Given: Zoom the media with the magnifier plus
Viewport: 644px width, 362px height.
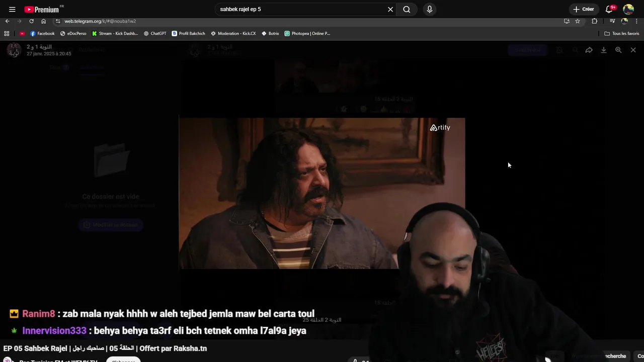Looking at the screenshot, I should pos(618,50).
